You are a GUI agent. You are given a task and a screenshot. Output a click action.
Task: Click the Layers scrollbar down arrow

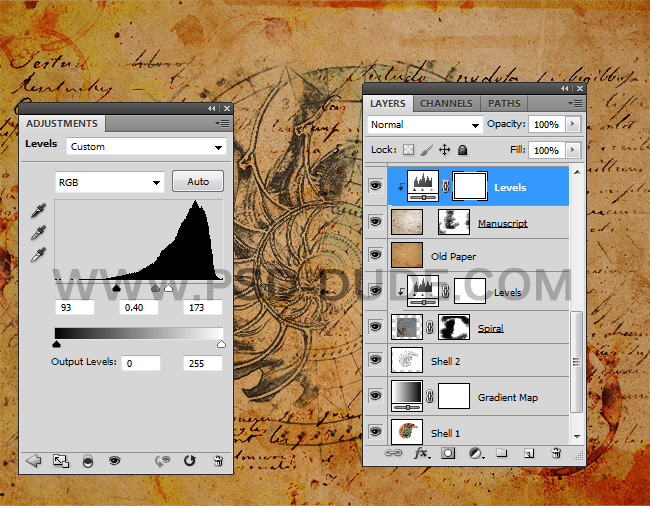tap(577, 436)
